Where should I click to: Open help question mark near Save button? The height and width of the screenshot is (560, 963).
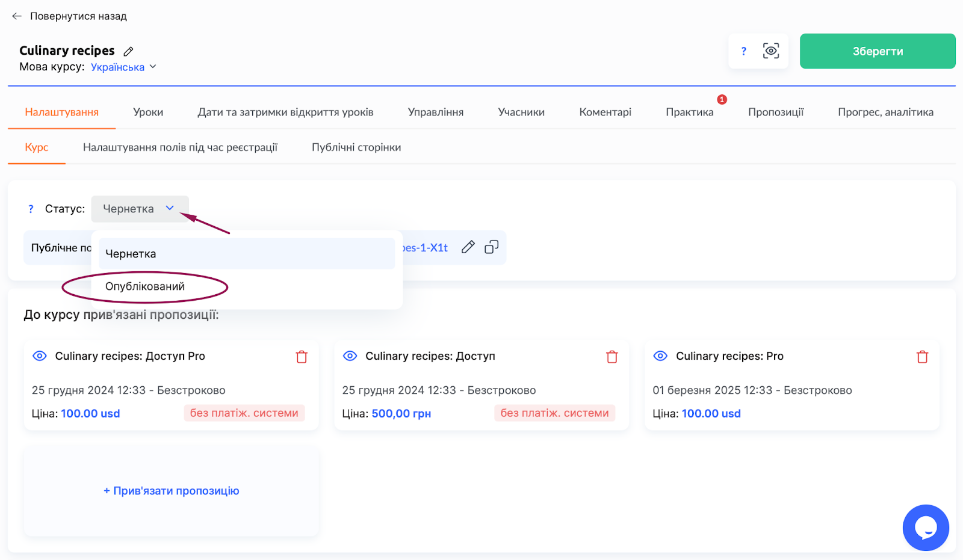(x=744, y=51)
